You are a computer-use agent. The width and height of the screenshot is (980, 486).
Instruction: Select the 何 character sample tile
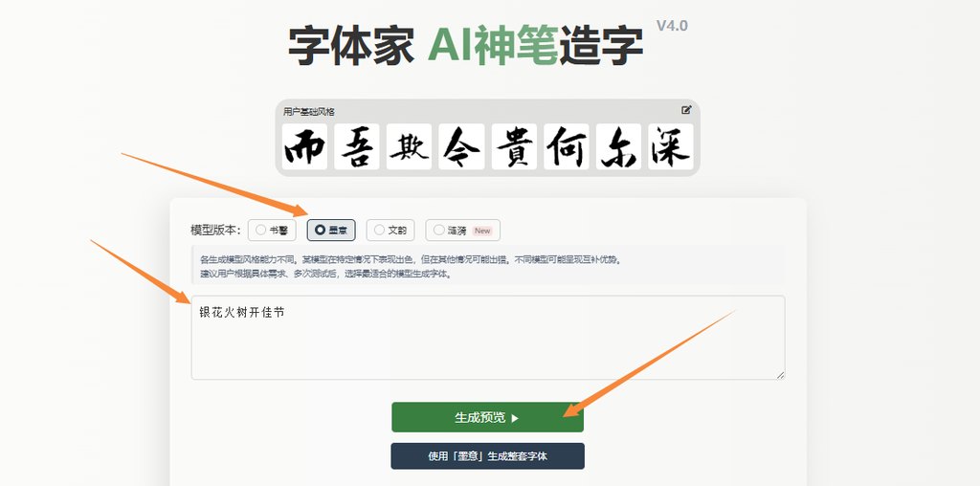(x=567, y=146)
